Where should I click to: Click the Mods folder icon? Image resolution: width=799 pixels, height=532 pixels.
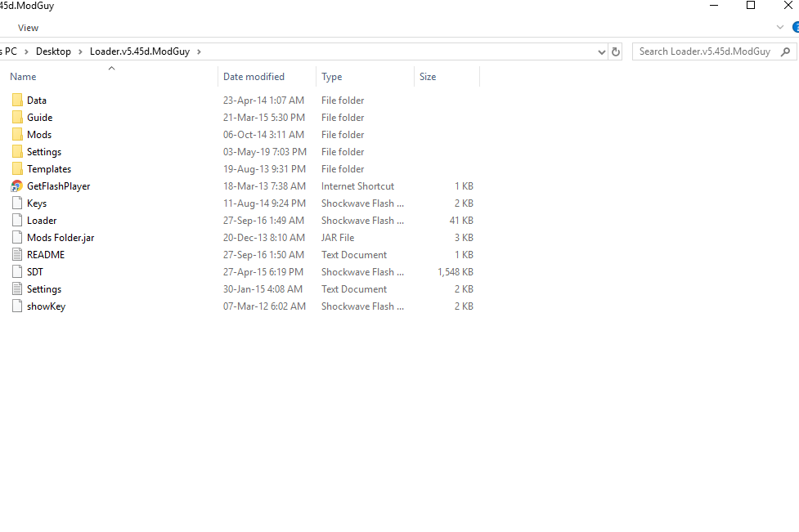pos(17,135)
